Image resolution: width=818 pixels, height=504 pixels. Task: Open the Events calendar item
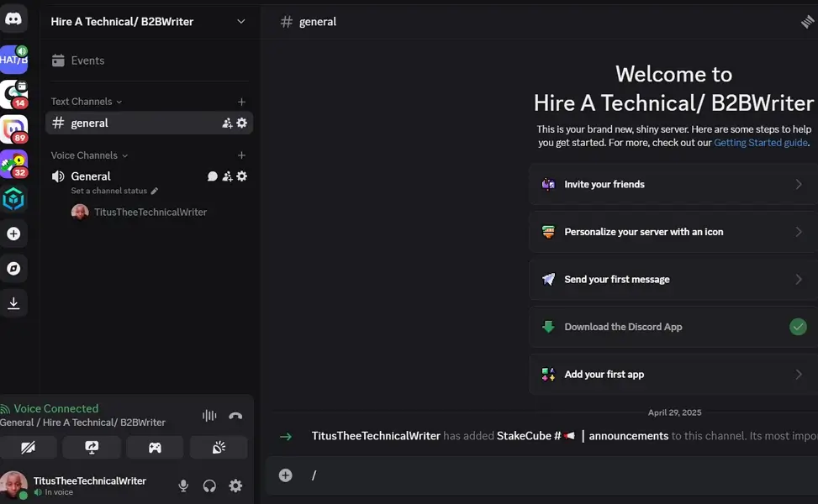[x=149, y=60]
